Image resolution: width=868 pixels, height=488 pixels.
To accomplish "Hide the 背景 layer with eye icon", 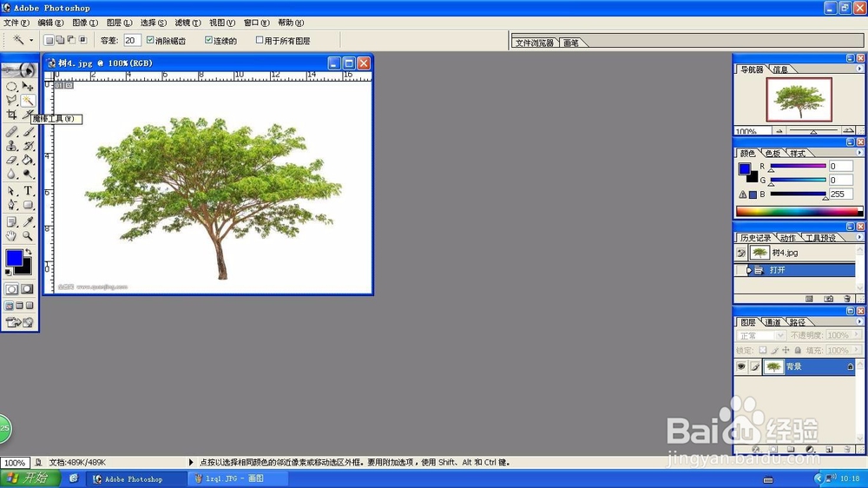I will (x=741, y=366).
